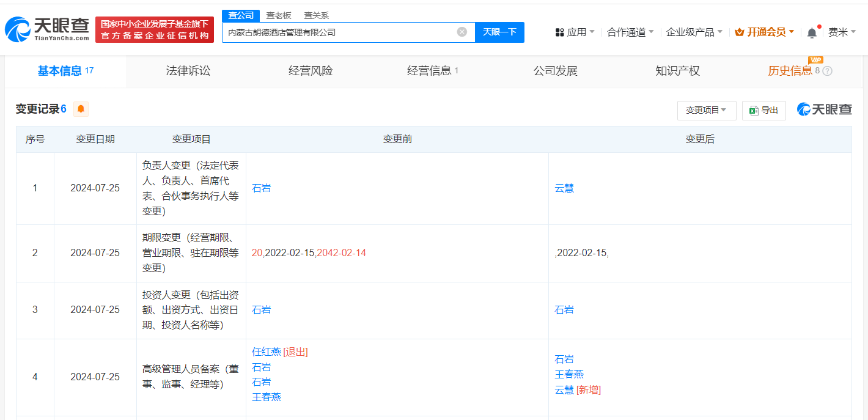Select the 历史信息 VIP tab
868x420 pixels.
coord(800,71)
